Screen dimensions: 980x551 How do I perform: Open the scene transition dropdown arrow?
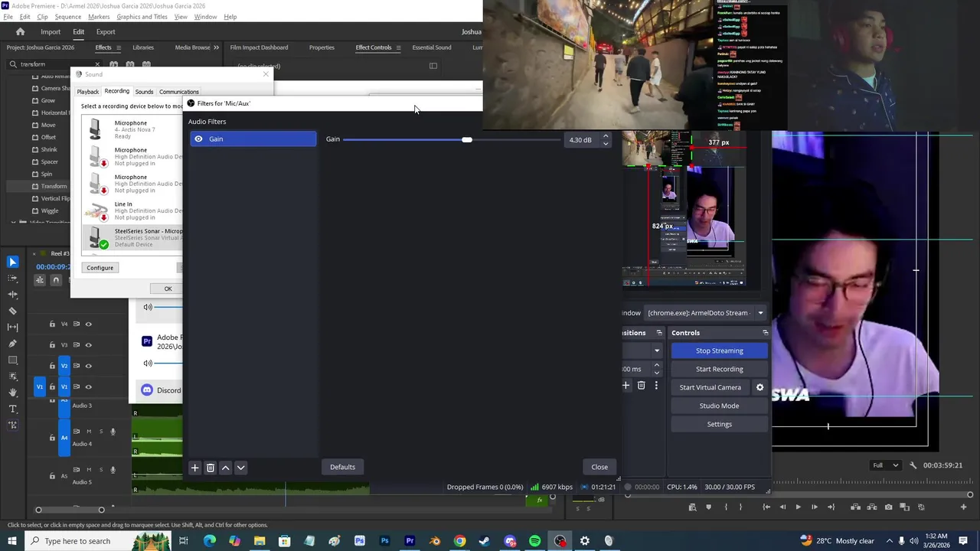656,350
